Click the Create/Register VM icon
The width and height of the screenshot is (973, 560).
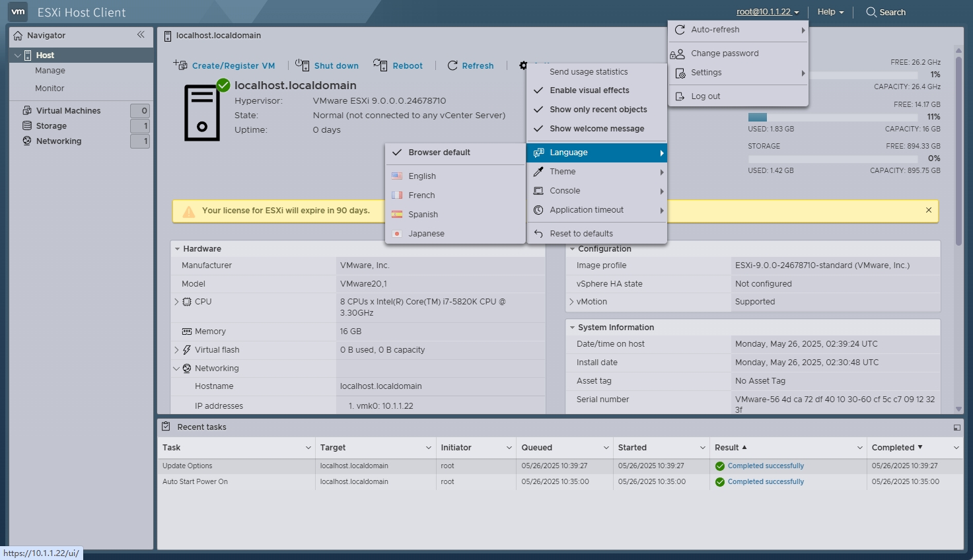pos(180,65)
